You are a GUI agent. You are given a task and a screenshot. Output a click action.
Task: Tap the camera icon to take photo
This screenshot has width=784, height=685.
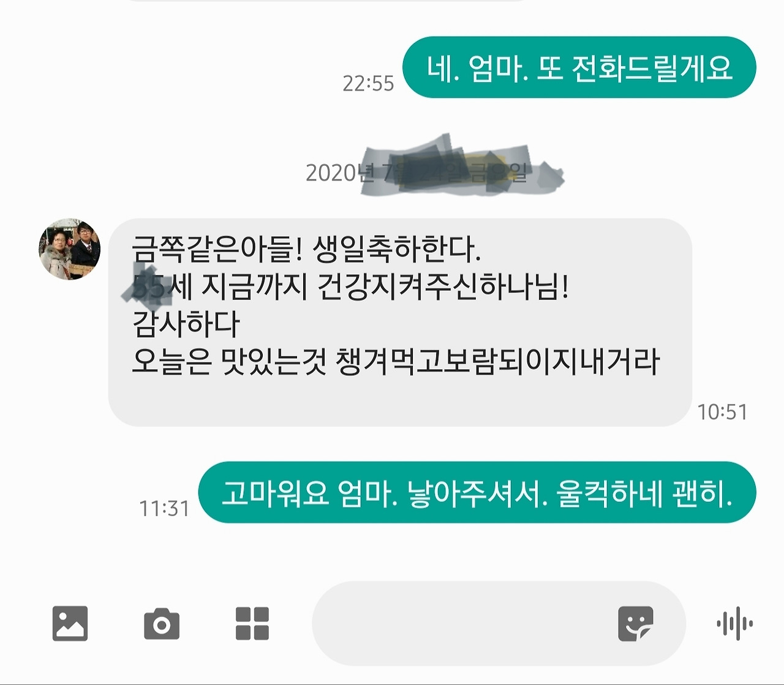coord(162,624)
